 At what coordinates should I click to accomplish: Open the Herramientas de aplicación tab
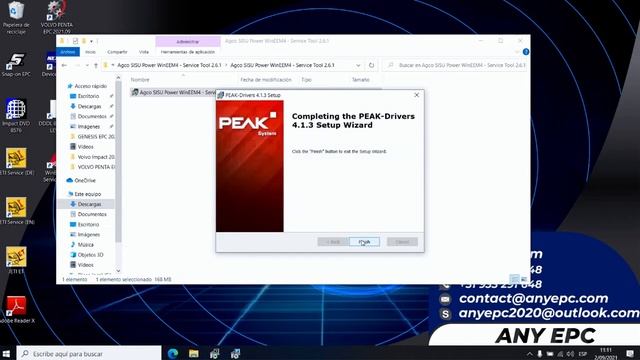(187, 52)
